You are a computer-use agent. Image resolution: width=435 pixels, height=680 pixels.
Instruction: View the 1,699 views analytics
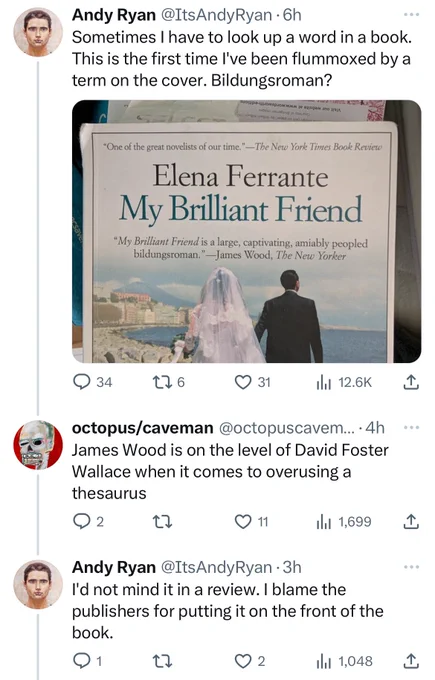pyautogui.click(x=344, y=521)
